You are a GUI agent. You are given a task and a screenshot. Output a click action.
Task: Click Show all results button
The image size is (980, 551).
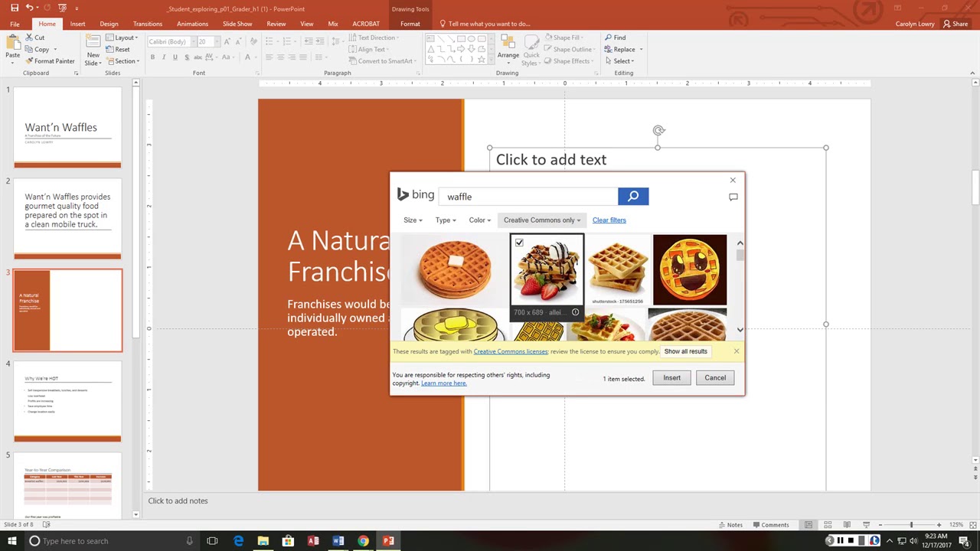(x=686, y=351)
